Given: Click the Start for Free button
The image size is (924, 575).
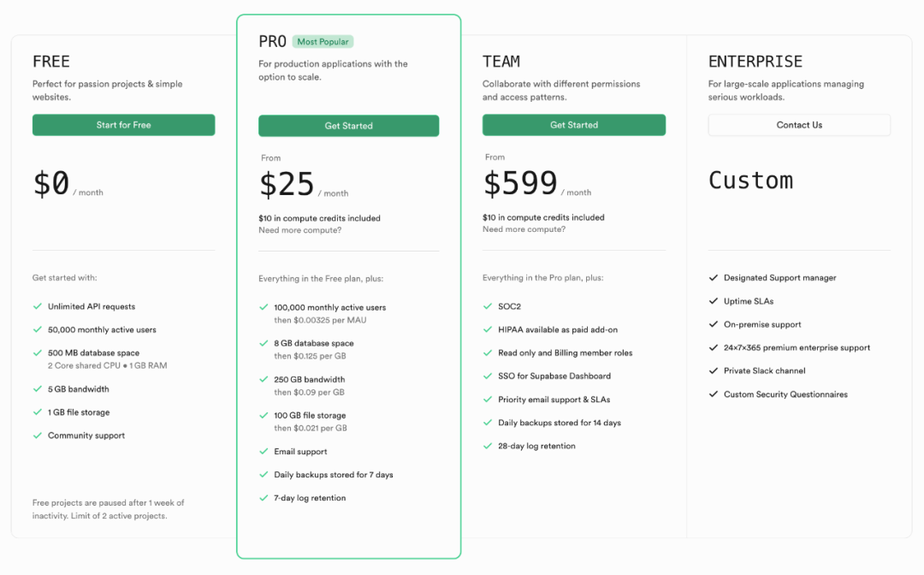Looking at the screenshot, I should pos(123,125).
